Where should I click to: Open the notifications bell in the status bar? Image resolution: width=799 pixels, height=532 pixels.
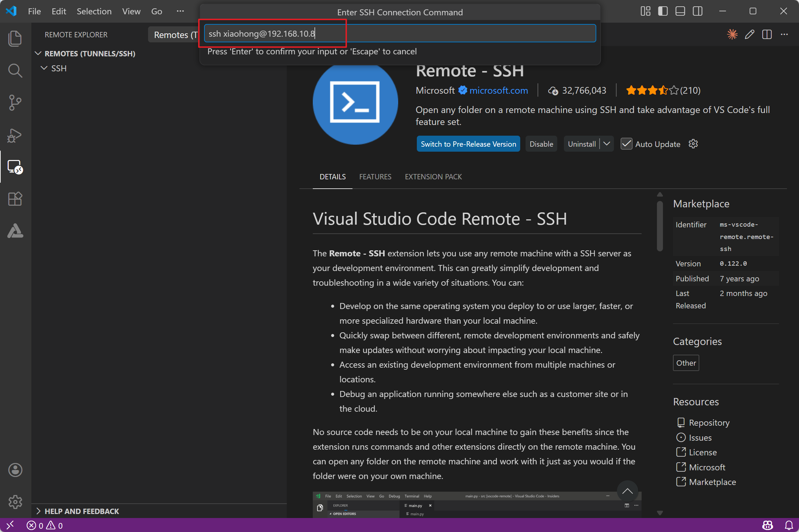(789, 525)
